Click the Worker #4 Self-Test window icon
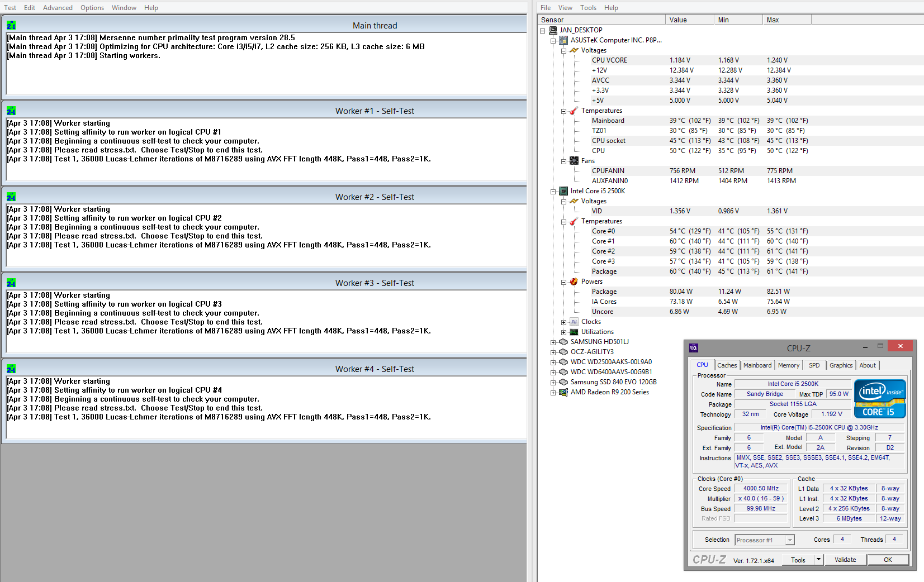 pyautogui.click(x=11, y=369)
